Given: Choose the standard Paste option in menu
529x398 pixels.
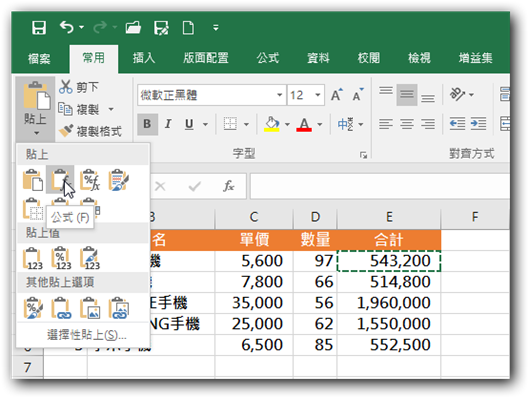Looking at the screenshot, I should pyautogui.click(x=32, y=179).
